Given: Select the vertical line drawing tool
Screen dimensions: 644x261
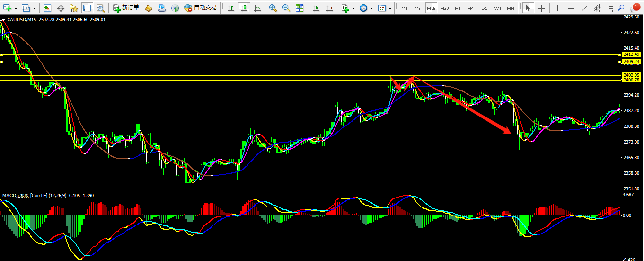Looking at the screenshot, I should [x=557, y=8].
